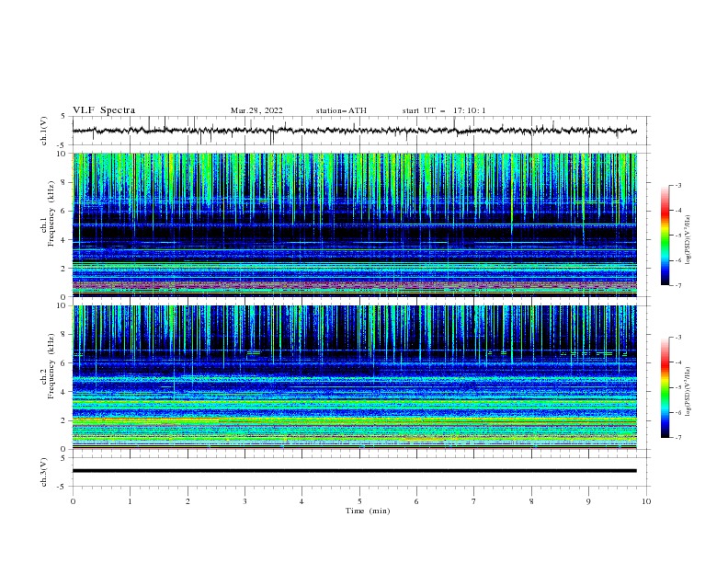Click the ch.1 PSD color scale bar

point(665,236)
